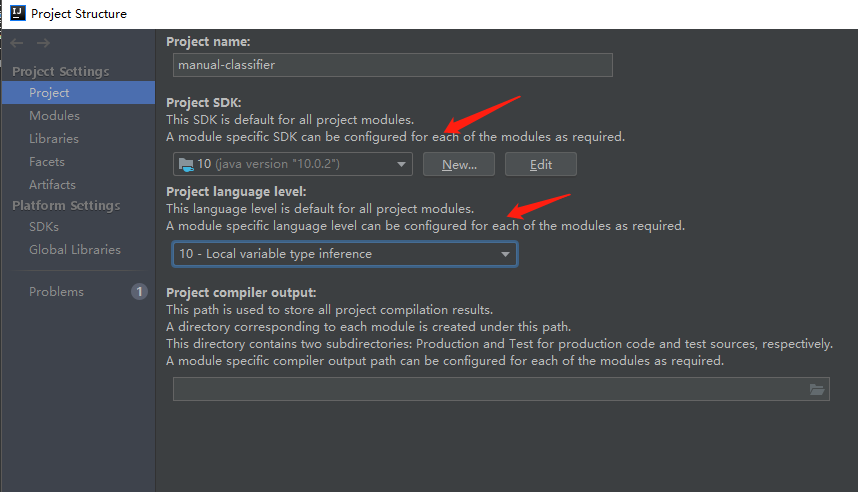Select Project in the sidebar
This screenshot has height=492, width=858.
point(78,92)
